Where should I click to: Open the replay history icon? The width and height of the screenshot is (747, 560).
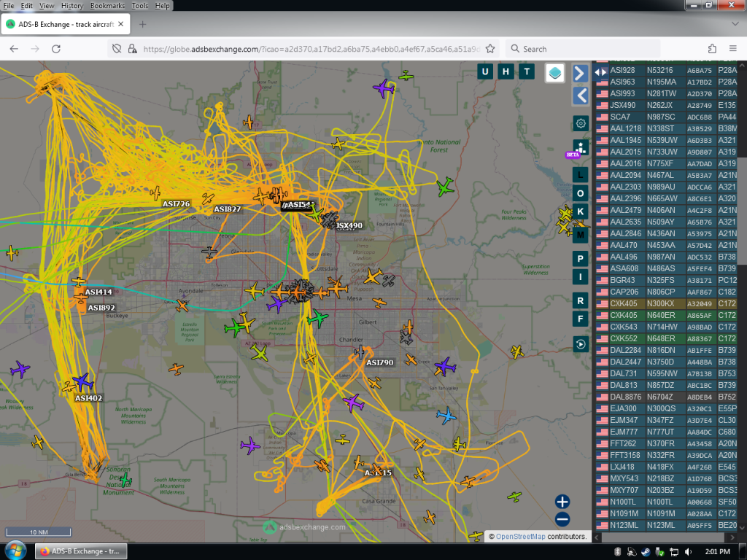point(580,344)
